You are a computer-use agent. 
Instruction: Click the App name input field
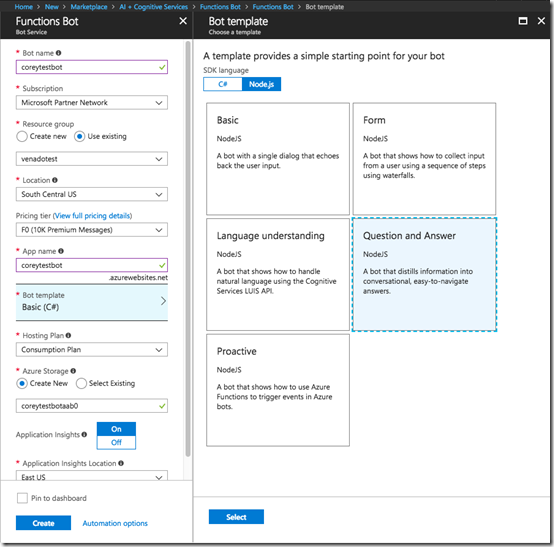(x=92, y=265)
